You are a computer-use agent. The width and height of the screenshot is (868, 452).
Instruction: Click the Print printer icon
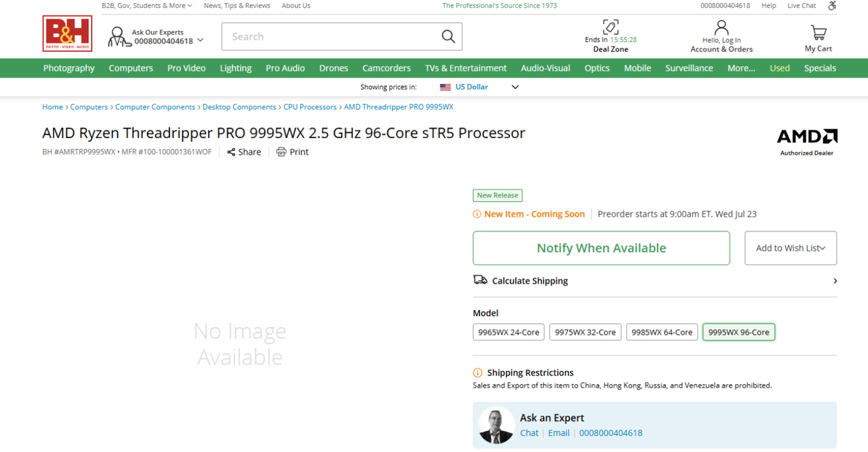click(x=281, y=152)
